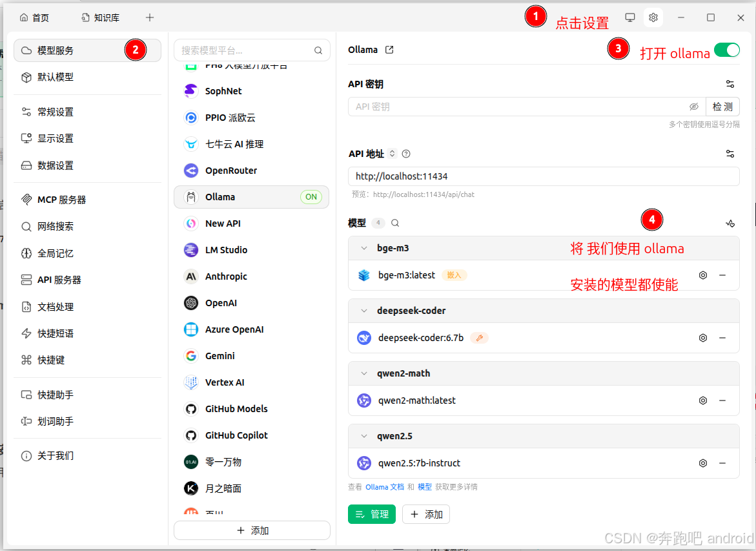Search models with the magnifier icon
Viewport: 756px width, 551px height.
pos(395,223)
